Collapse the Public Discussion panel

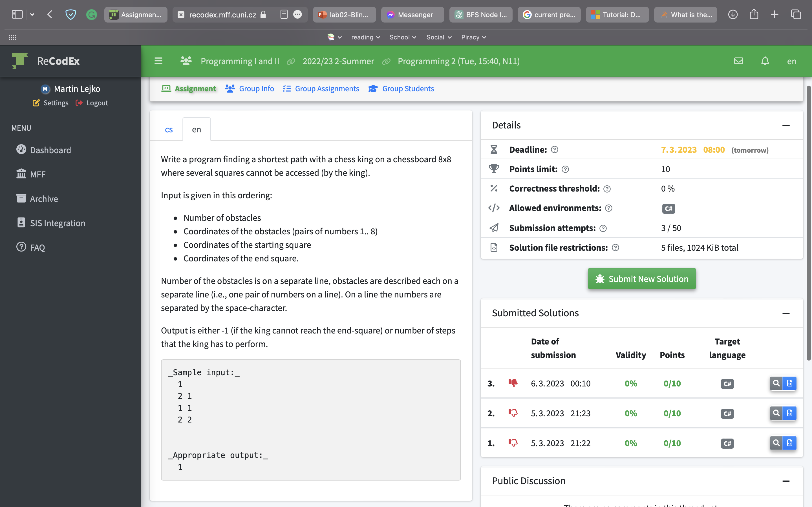coord(786,481)
